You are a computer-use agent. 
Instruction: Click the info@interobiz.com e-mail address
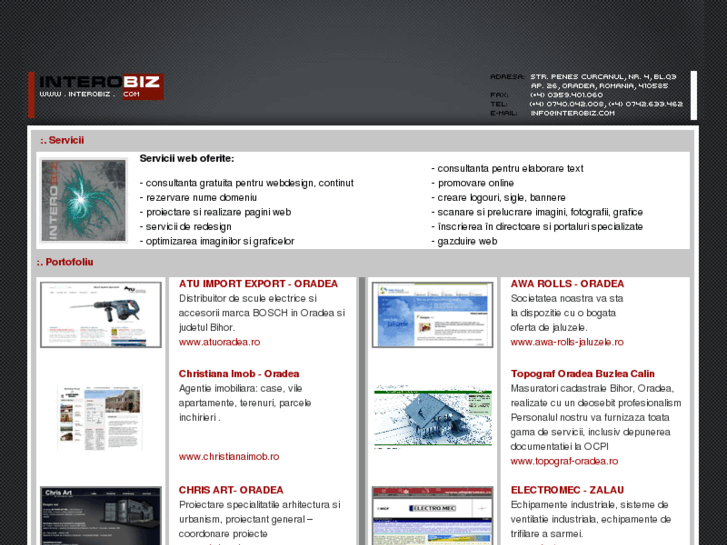[573, 113]
